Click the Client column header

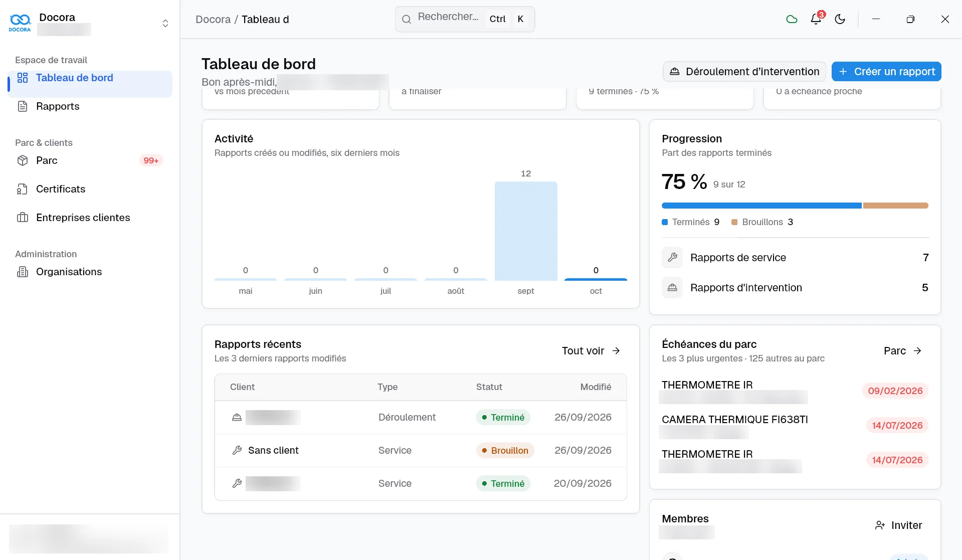242,387
